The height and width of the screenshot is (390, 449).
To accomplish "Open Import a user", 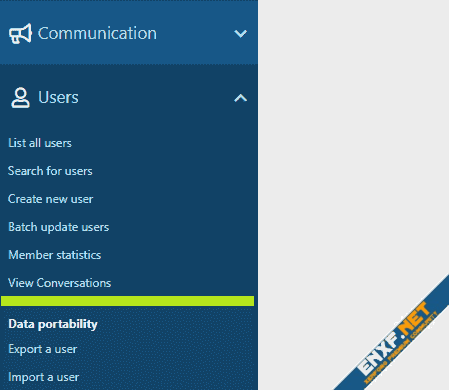I will (x=44, y=377).
